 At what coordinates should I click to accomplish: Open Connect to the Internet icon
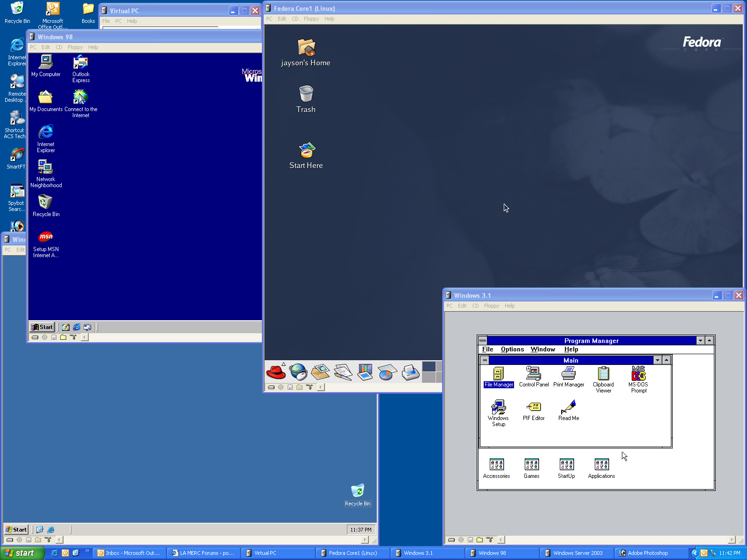(x=81, y=104)
